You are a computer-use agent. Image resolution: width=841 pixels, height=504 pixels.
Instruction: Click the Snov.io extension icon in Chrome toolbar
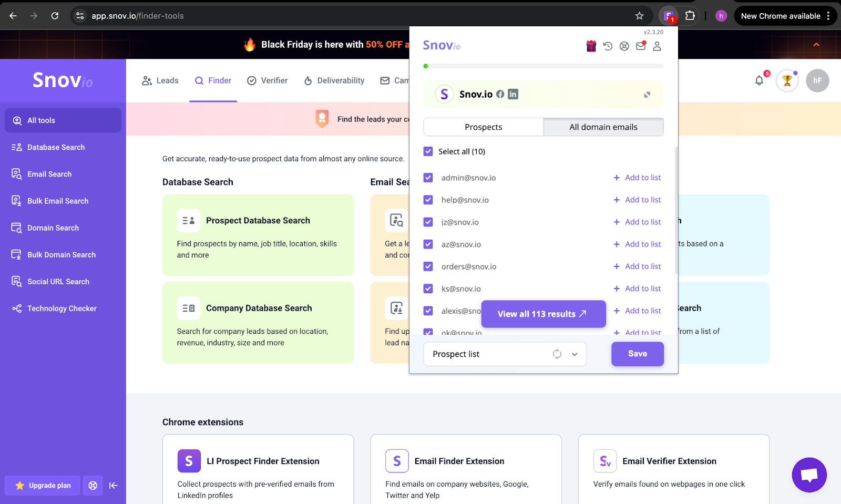[669, 16]
